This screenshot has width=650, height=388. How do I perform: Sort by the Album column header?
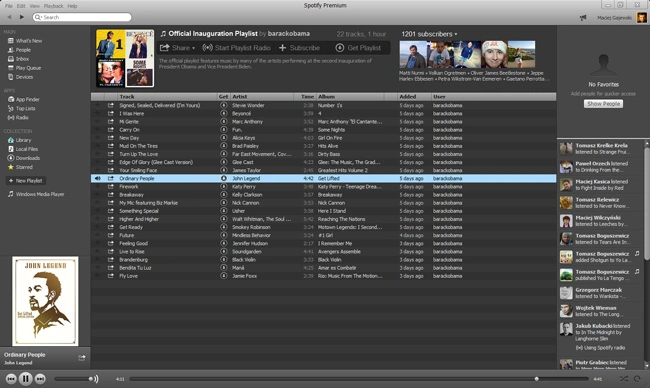click(351, 97)
